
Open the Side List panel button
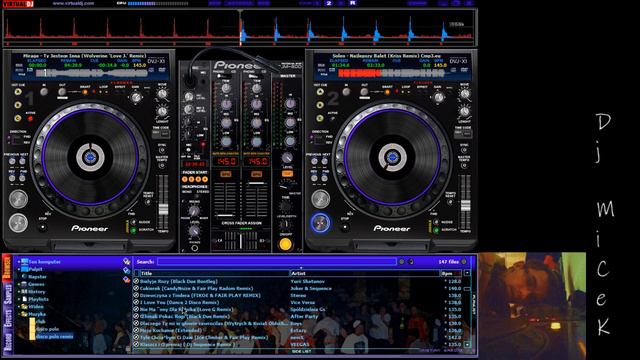click(x=302, y=351)
